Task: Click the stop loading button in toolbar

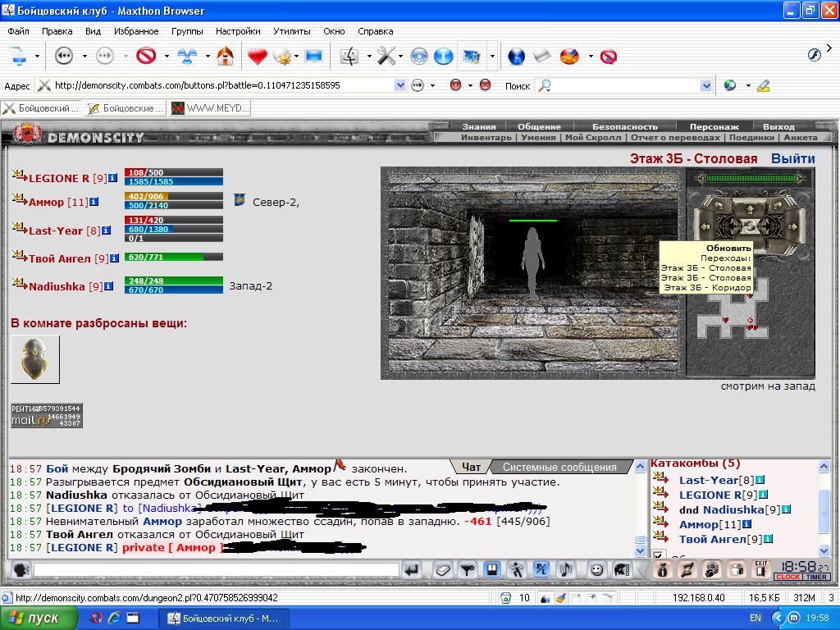Action: pos(146,56)
